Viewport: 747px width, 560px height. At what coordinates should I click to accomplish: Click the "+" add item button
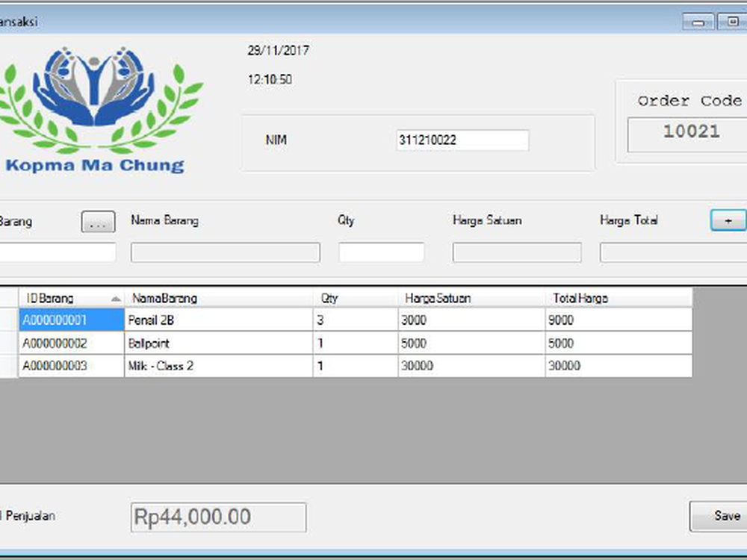coord(728,220)
